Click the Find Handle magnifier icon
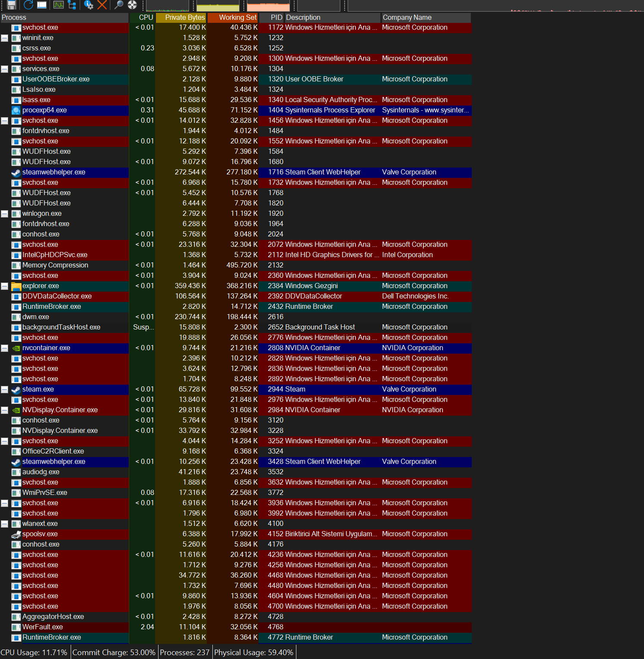644x659 pixels. (x=119, y=5)
